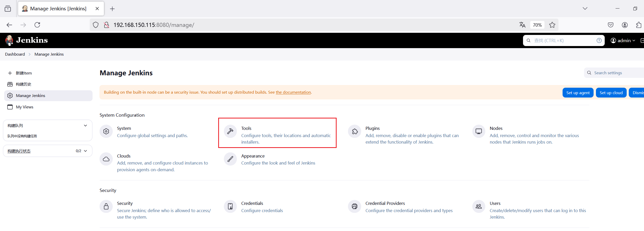Click the Jenkins logo in header
Viewport: 644px width, 231px height.
[27, 40]
